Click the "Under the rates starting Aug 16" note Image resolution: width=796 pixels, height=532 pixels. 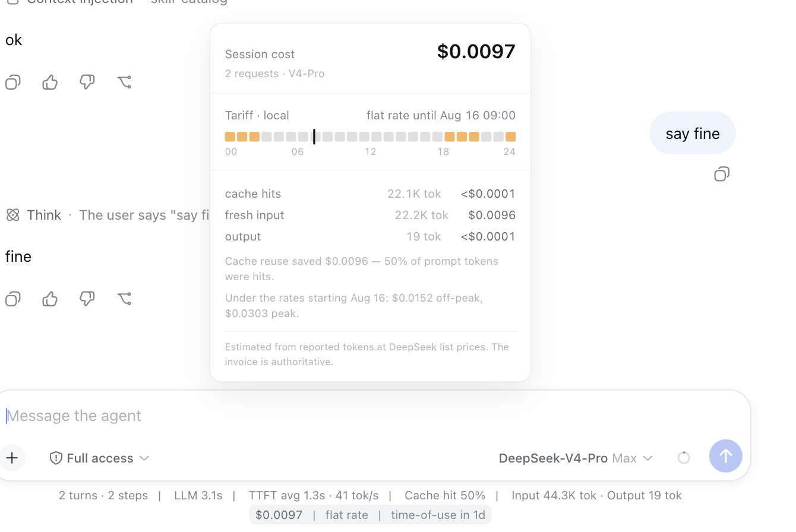(353, 306)
